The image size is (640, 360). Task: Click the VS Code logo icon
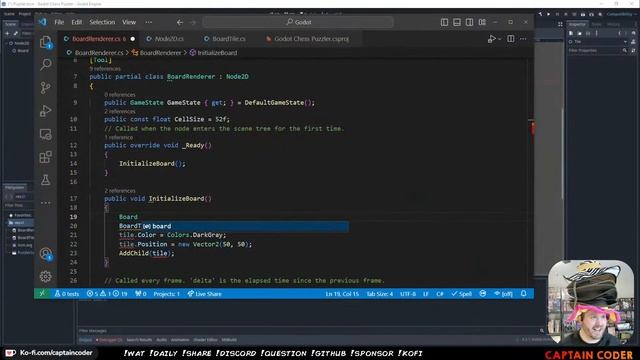[x=42, y=22]
